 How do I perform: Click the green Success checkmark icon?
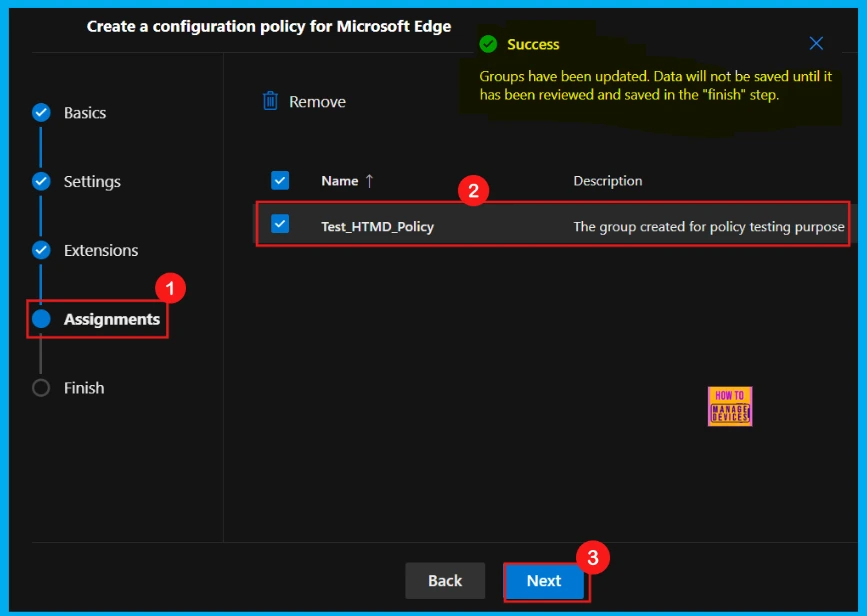pyautogui.click(x=488, y=44)
